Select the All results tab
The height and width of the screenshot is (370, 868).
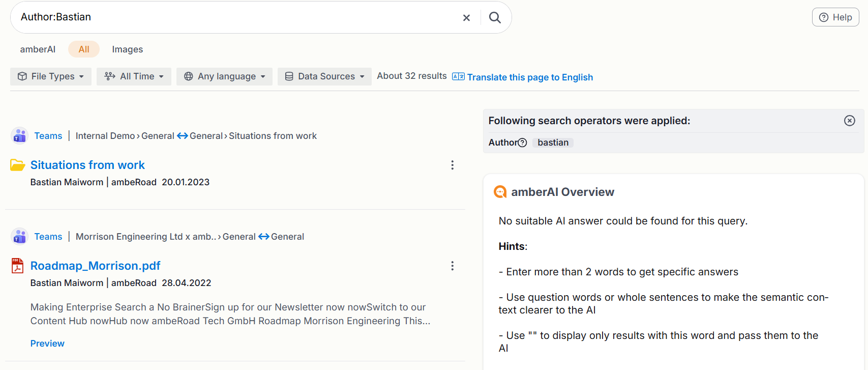click(x=84, y=49)
